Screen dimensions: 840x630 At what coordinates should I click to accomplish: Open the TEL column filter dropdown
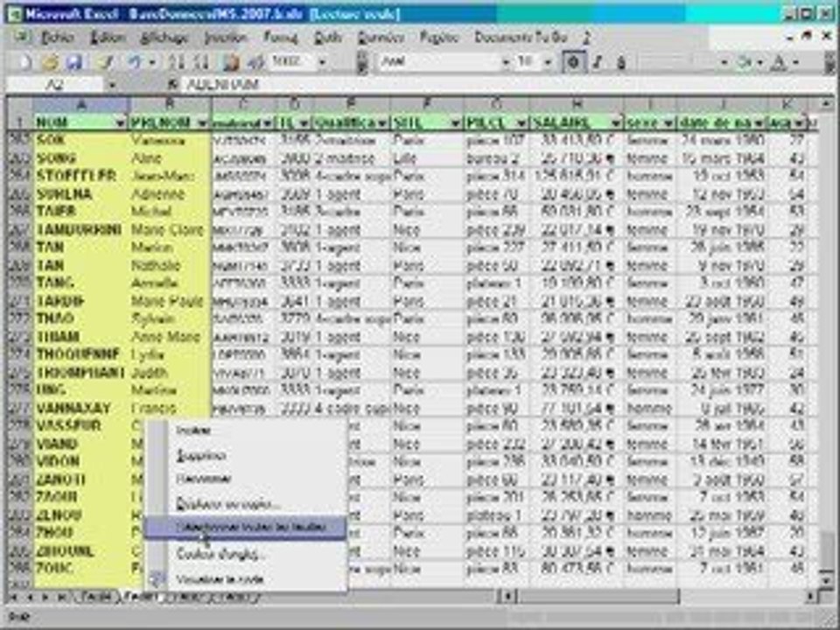point(304,123)
